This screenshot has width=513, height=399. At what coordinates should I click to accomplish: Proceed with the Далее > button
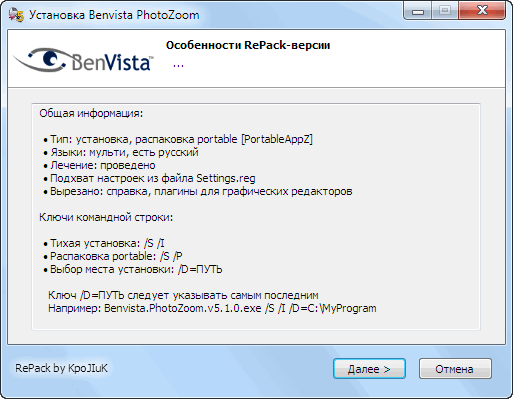click(369, 369)
